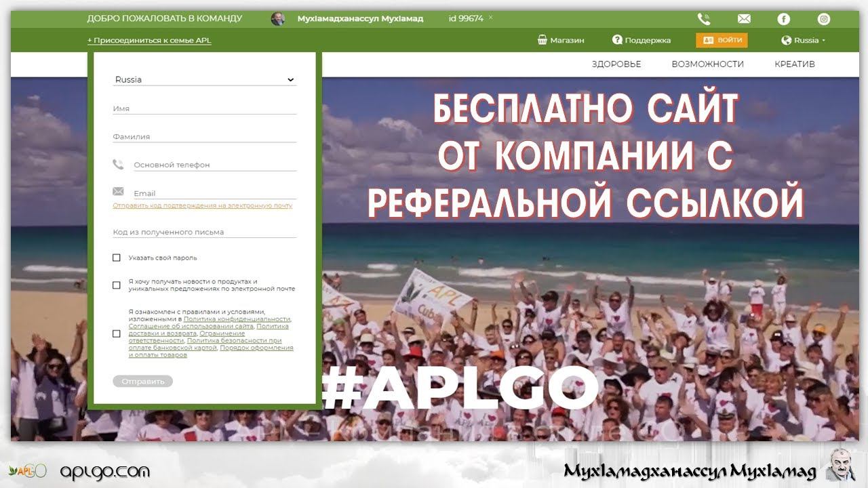Close the id 99674 tag with x
Image resolution: width=868 pixels, height=488 pixels.
tap(490, 17)
